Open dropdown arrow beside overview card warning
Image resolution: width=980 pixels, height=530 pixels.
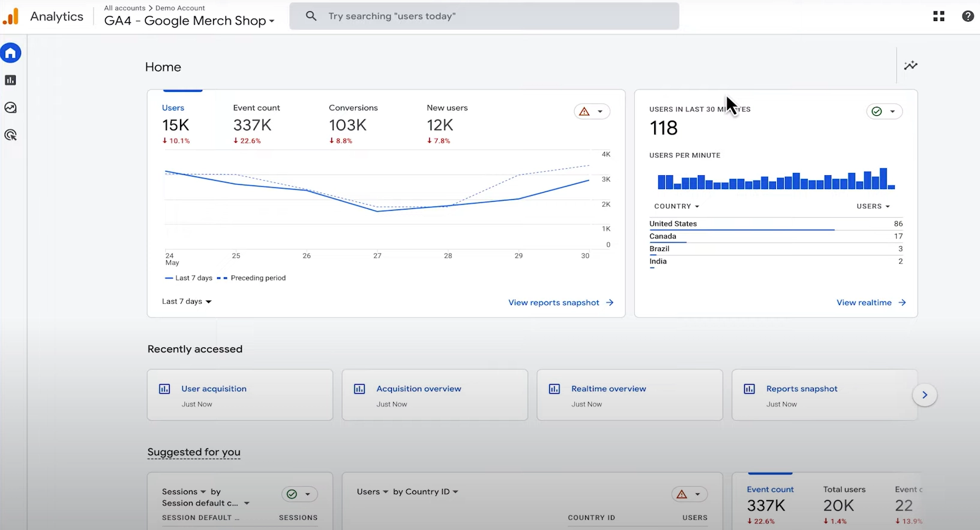(600, 112)
